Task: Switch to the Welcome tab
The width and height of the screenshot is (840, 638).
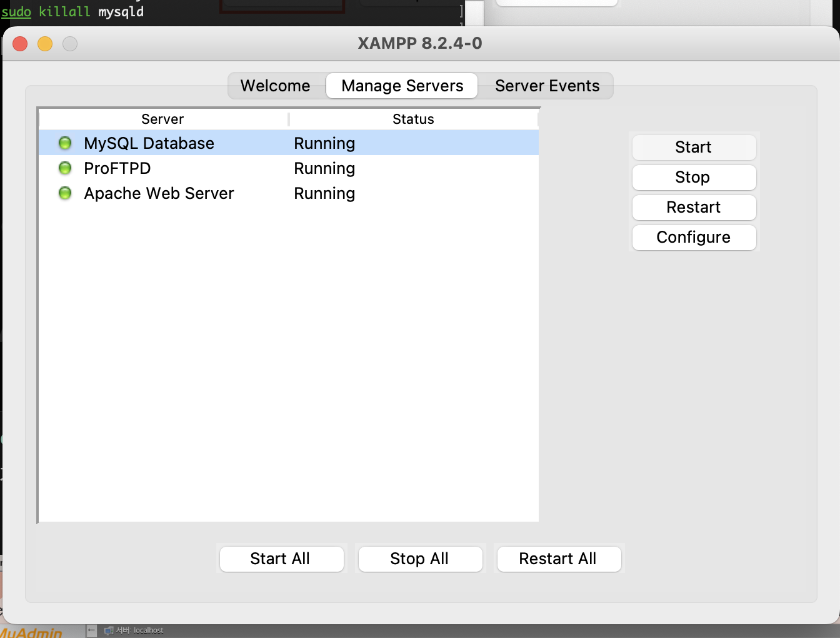Action: [276, 86]
